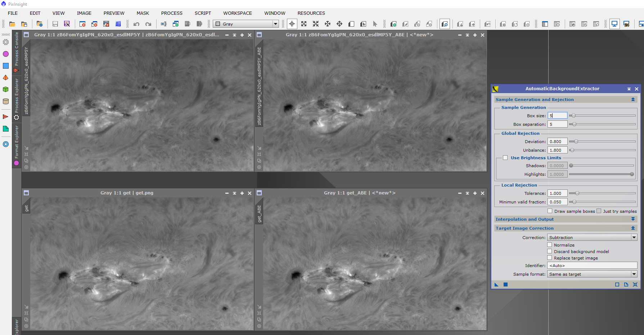Click the blue stacked-lines icon in toolbar
Image resolution: width=644 pixels, height=335 pixels.
[118, 24]
